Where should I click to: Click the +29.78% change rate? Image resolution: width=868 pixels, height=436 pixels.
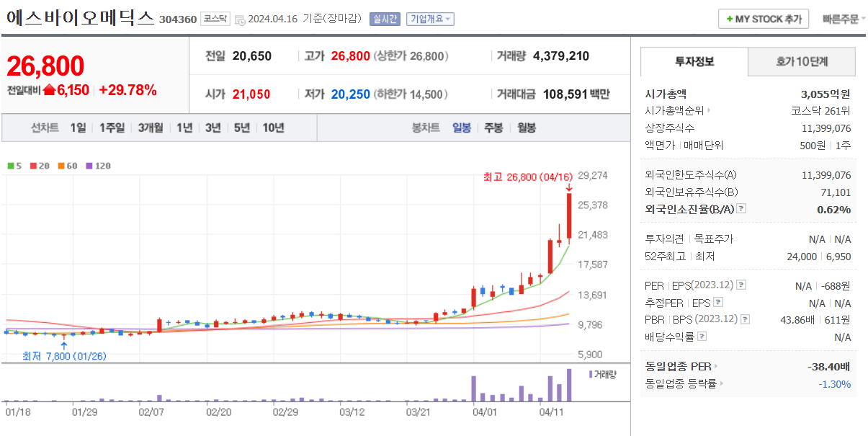127,90
